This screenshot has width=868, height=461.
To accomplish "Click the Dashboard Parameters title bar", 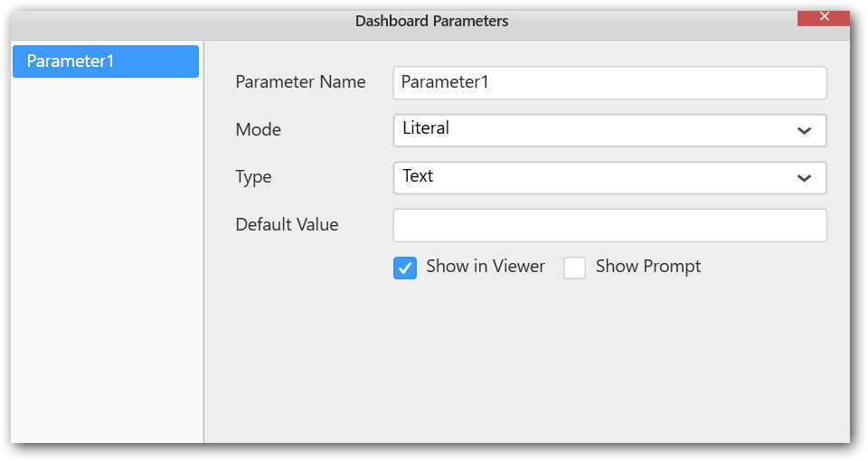I will pyautogui.click(x=431, y=21).
